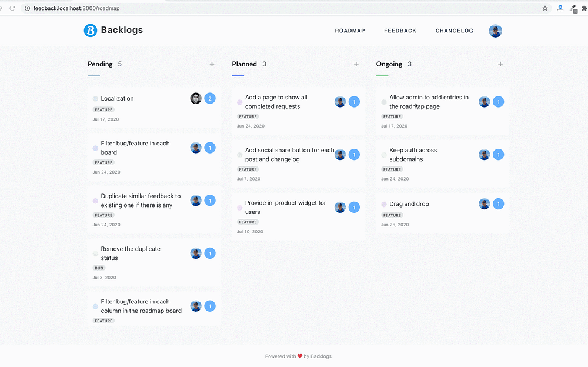Click the FEATURE tag on Drag and drop
Screen dimensions: 588x367
392,215
